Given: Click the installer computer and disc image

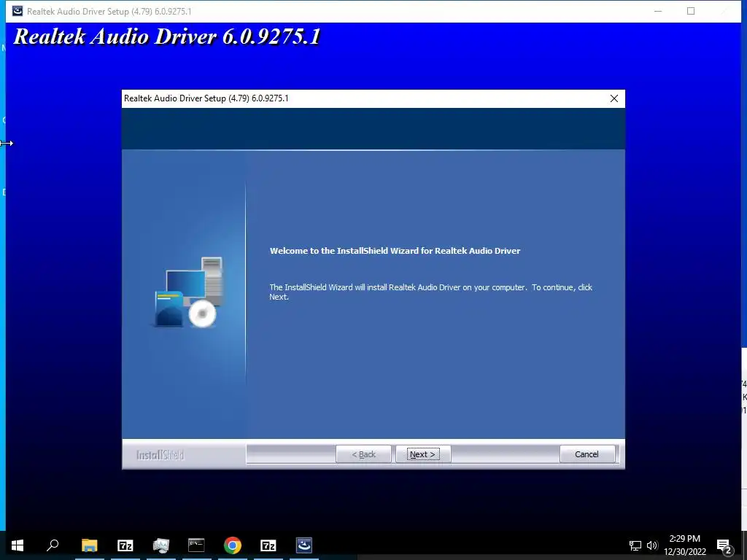Looking at the screenshot, I should (x=189, y=292).
